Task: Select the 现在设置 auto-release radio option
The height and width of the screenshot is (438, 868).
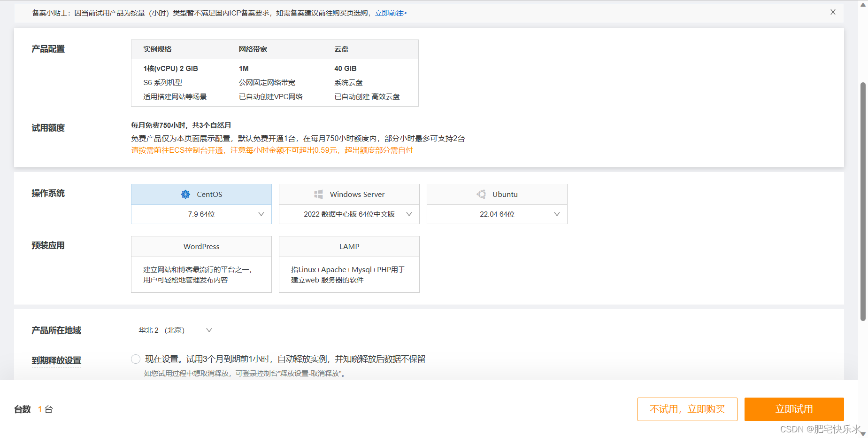Action: 136,359
